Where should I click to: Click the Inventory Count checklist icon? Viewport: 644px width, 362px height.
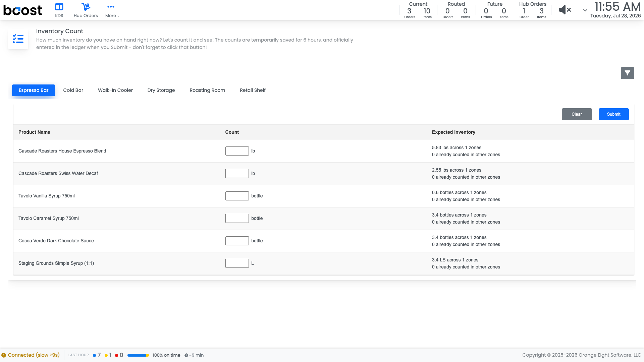coord(18,39)
